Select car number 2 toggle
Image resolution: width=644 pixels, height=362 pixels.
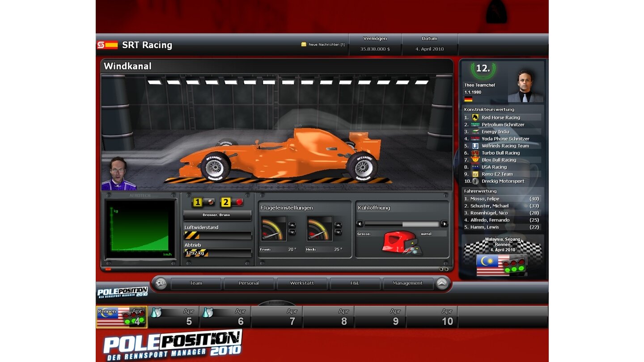coord(233,202)
